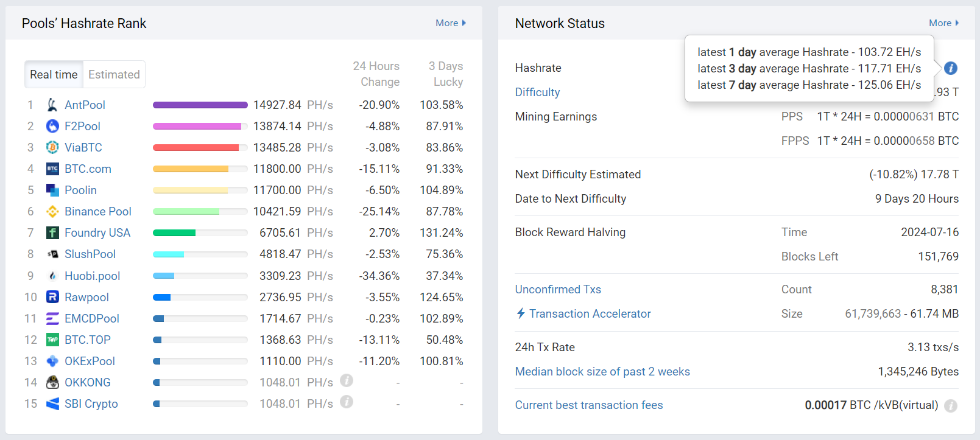Open Current best transaction fees link
The width and height of the screenshot is (980, 440).
click(589, 405)
